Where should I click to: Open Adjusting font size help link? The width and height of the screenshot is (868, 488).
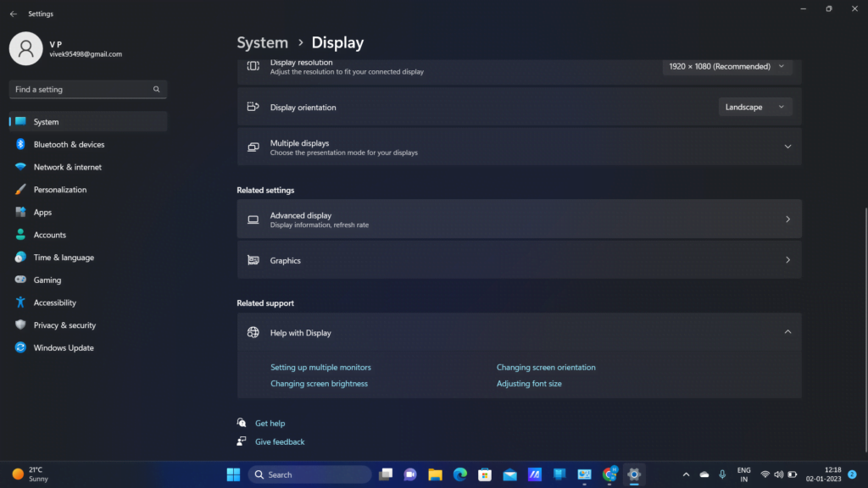pyautogui.click(x=529, y=384)
